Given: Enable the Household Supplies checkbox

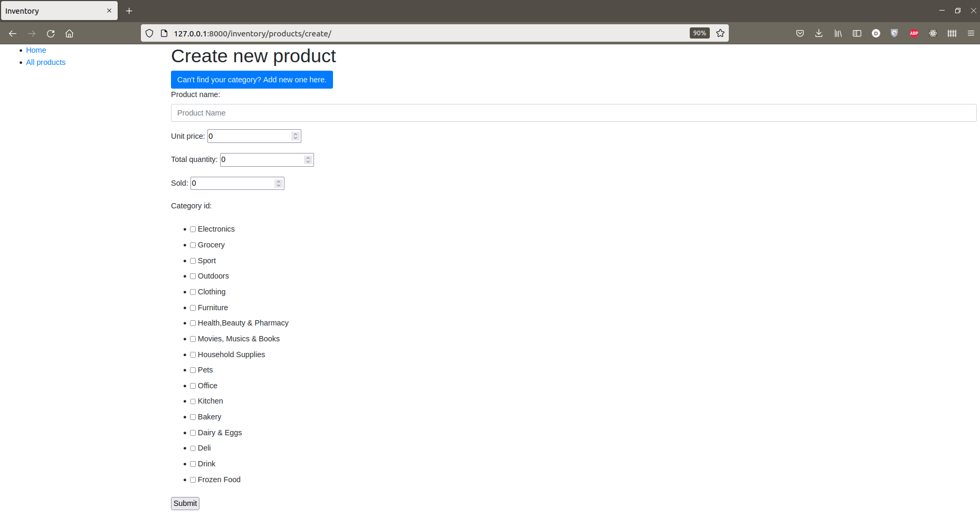Looking at the screenshot, I should tap(193, 355).
